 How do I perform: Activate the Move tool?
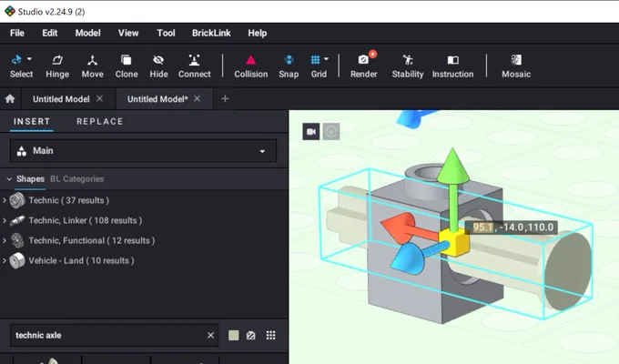coord(92,66)
